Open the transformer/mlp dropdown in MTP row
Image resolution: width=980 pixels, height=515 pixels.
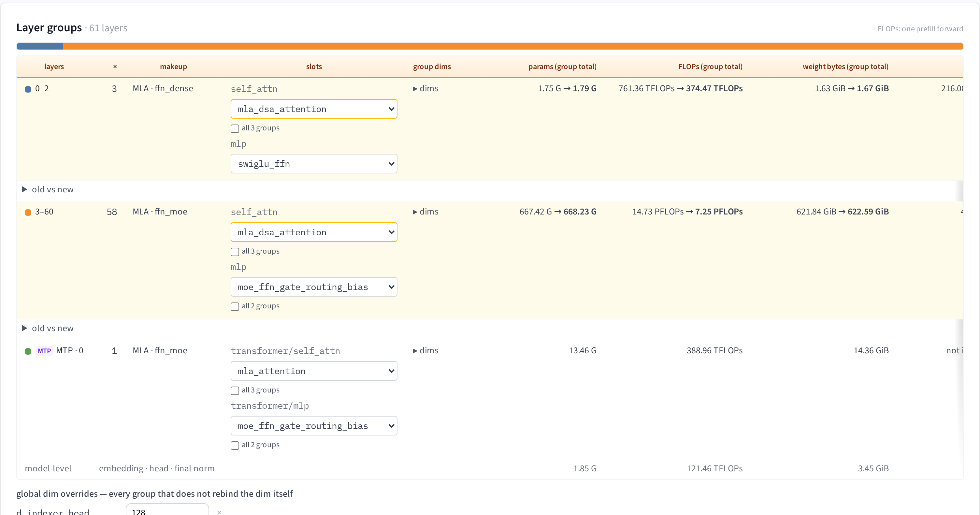pyautogui.click(x=314, y=426)
